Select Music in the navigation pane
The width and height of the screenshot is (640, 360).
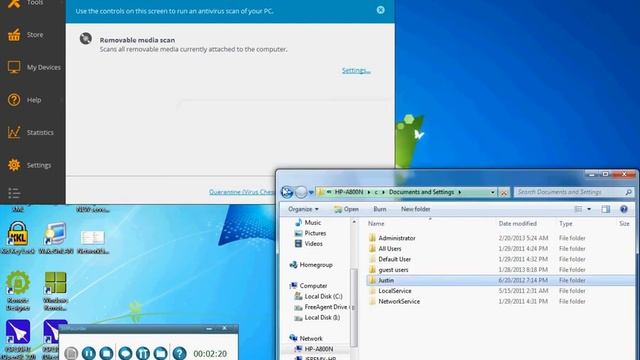tap(308, 222)
